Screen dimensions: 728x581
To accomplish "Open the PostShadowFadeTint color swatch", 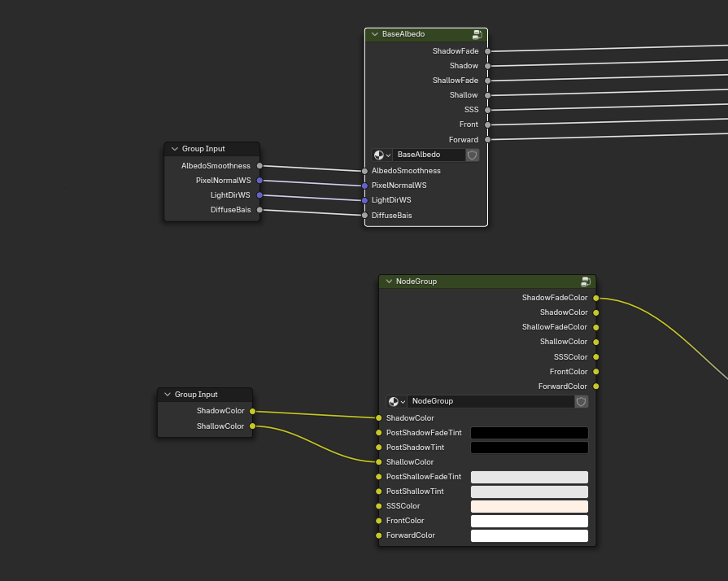I will [529, 433].
